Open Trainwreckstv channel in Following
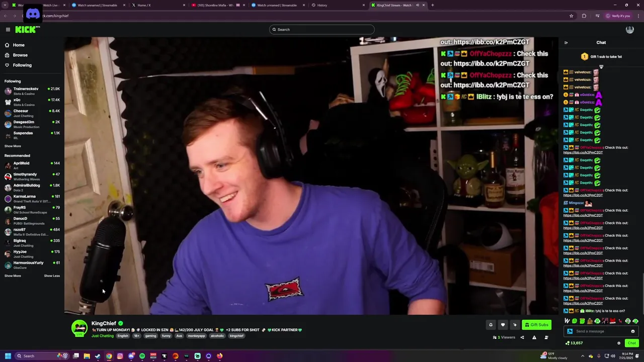 pyautogui.click(x=32, y=91)
